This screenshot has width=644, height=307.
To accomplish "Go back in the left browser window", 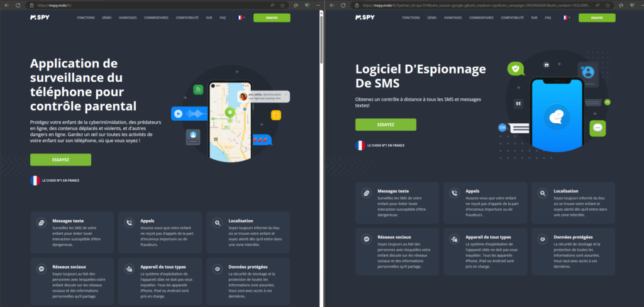I will point(6,5).
